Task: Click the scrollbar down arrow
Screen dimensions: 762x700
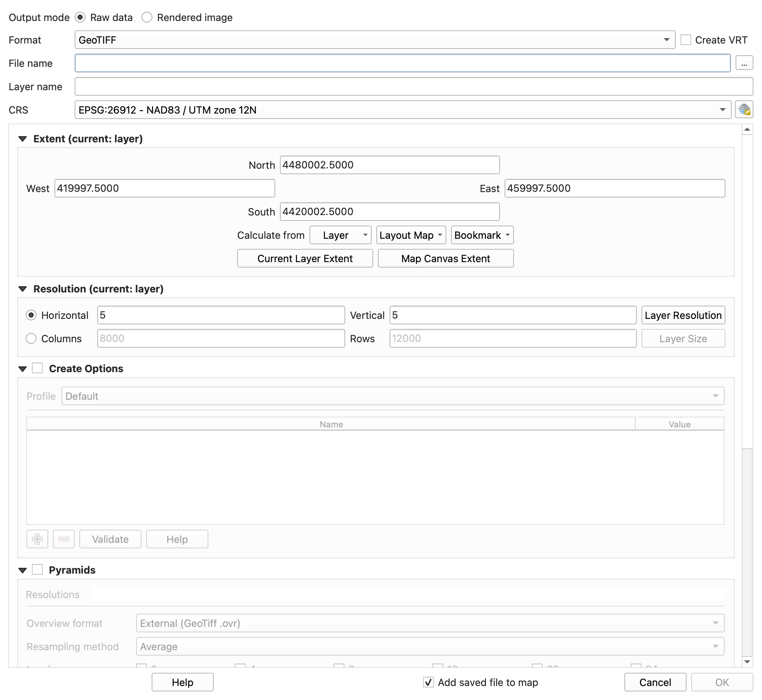Action: click(747, 661)
